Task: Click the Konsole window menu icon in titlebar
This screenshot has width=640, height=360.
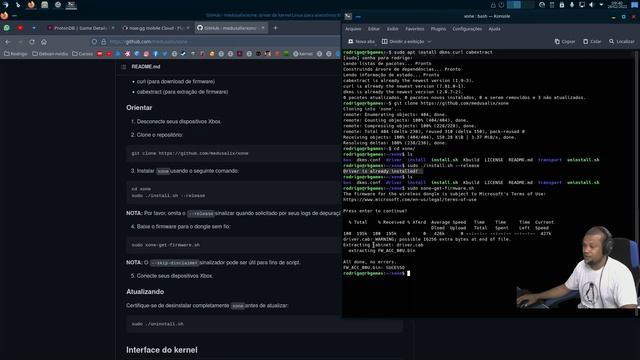Action: tap(348, 16)
